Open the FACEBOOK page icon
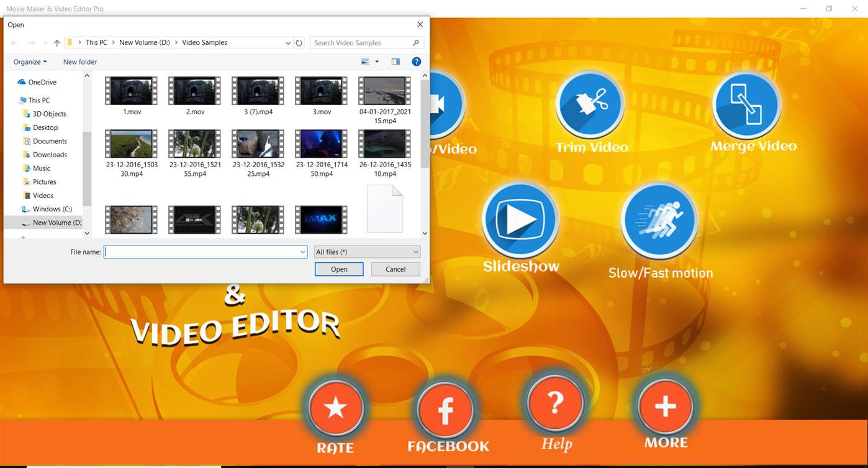The width and height of the screenshot is (868, 468). coord(445,410)
